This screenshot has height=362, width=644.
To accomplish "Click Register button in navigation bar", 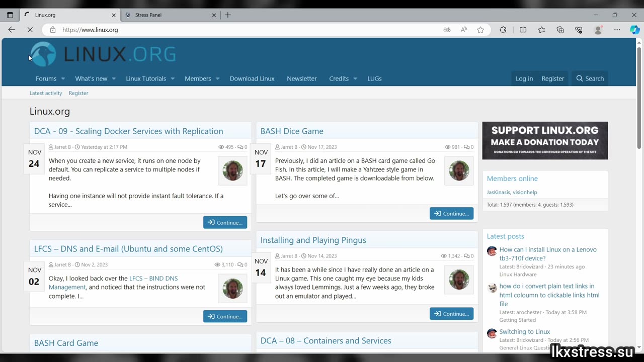I will point(552,78).
